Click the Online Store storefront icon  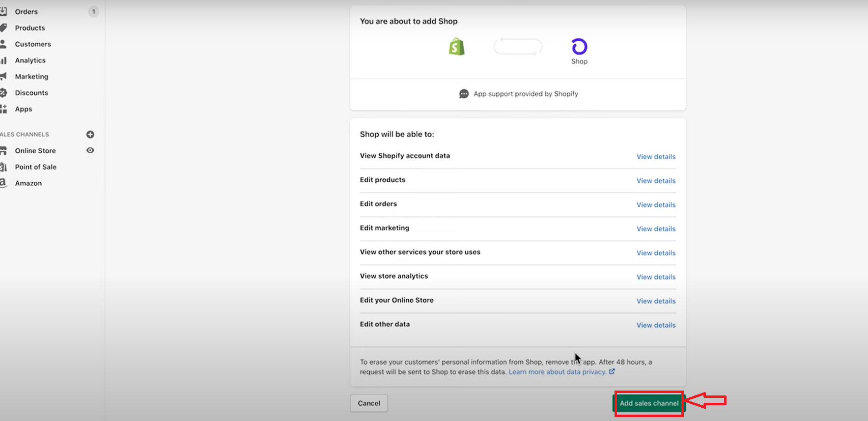(3, 150)
